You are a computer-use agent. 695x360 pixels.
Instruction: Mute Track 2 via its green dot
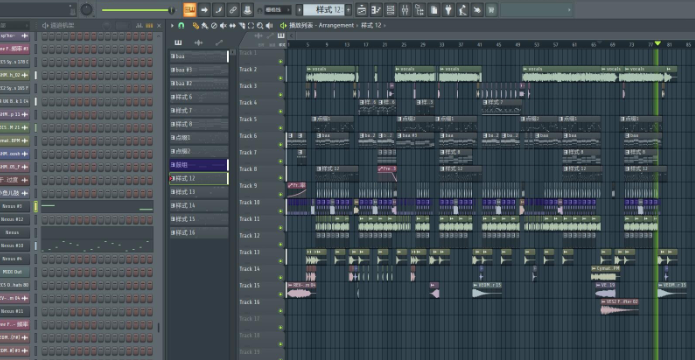coord(281,78)
